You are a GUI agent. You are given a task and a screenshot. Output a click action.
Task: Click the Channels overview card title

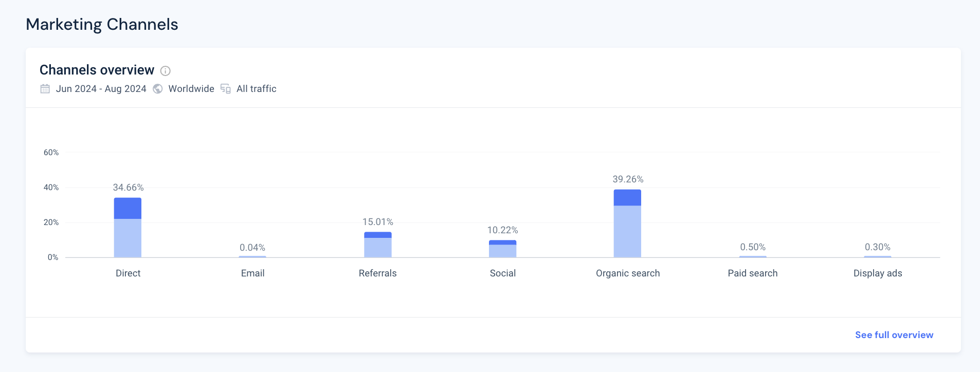point(97,70)
